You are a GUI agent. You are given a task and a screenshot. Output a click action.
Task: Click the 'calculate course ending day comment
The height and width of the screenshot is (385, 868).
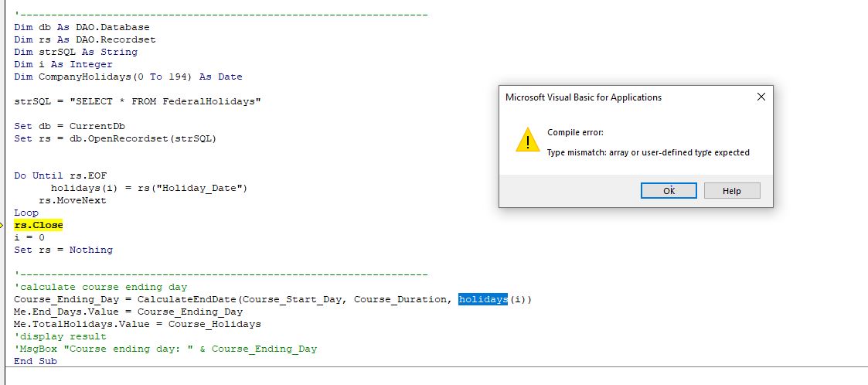pyautogui.click(x=100, y=287)
